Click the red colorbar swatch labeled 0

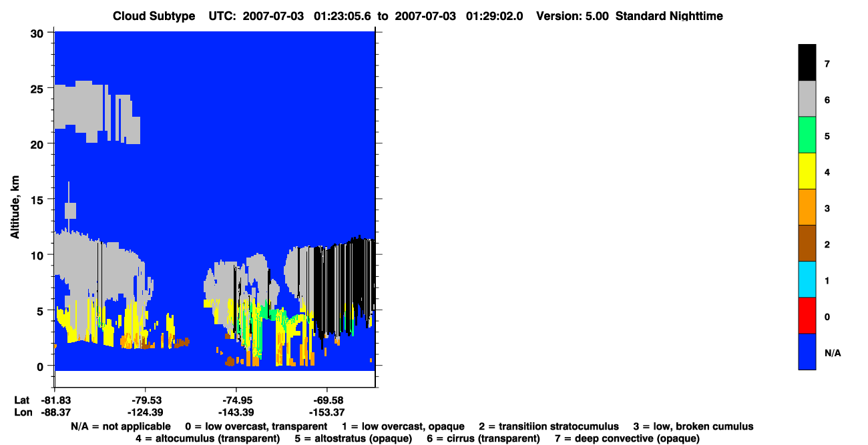click(807, 315)
